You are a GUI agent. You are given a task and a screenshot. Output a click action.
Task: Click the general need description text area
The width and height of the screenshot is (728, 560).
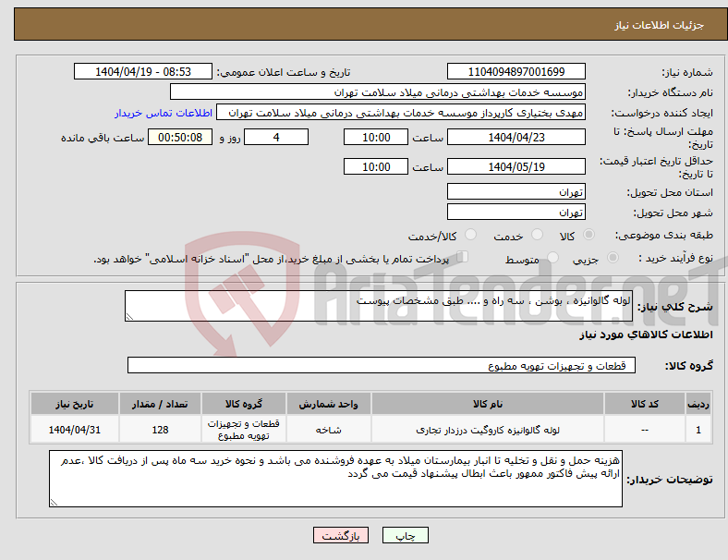pyautogui.click(x=379, y=306)
